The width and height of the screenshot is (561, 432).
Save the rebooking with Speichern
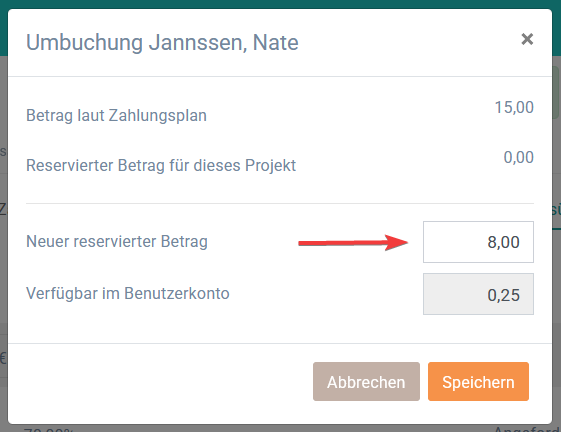pos(478,382)
